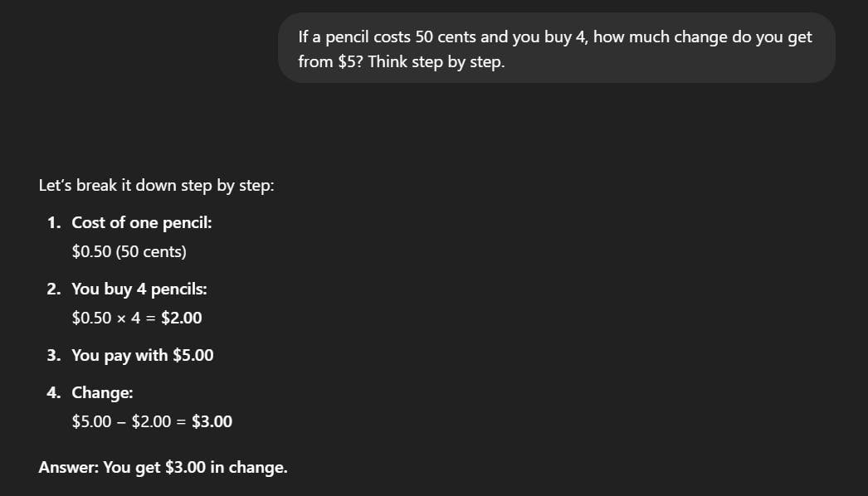
Task: Click the bold "Answer:" label
Action: pos(68,467)
